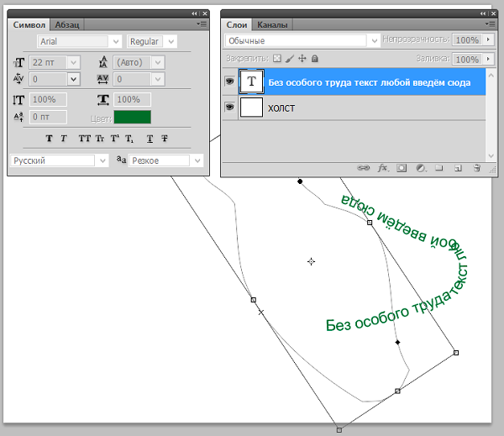Add a layer mask

coord(402,168)
